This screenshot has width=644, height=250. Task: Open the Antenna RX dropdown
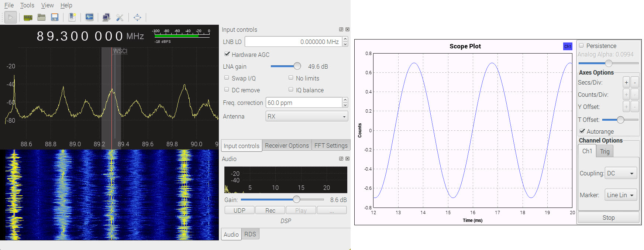[x=307, y=116]
